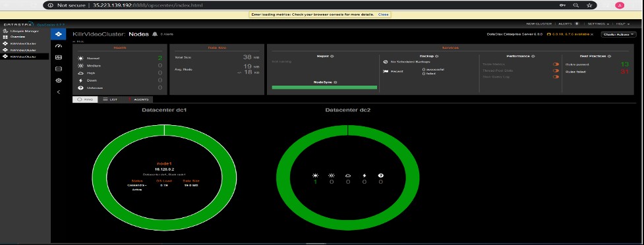Click the Not secure info icon
Screen dimensions: 644x245
51,5
